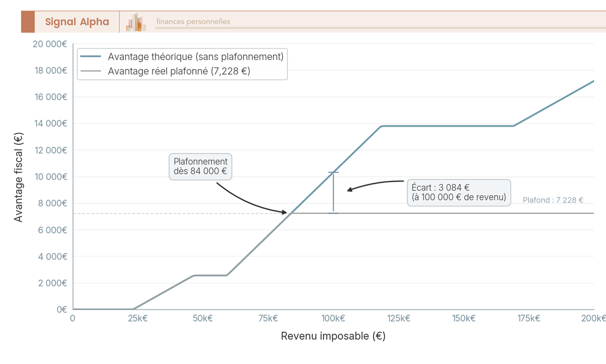
Task: Click the chart logo icon in the header
Action: click(136, 22)
